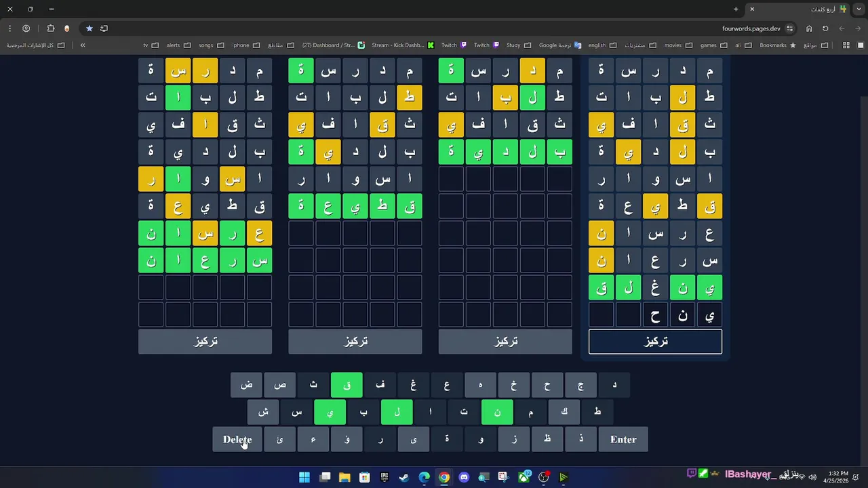Tap the ش key on the keyboard
868x488 pixels.
tap(263, 412)
